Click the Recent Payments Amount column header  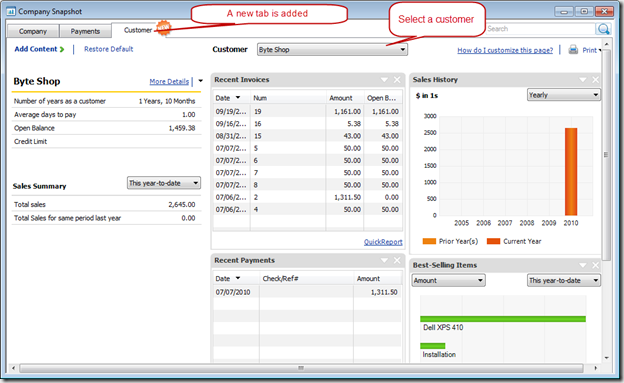pos(377,279)
